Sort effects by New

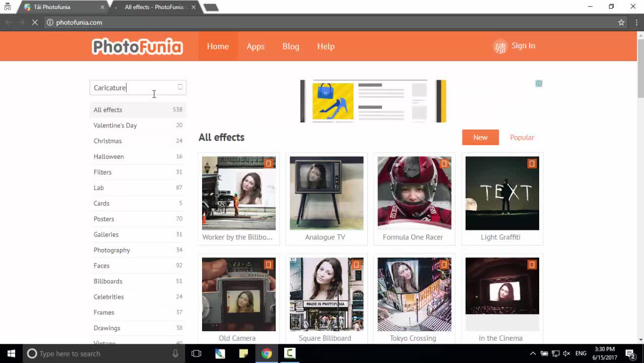(x=480, y=137)
